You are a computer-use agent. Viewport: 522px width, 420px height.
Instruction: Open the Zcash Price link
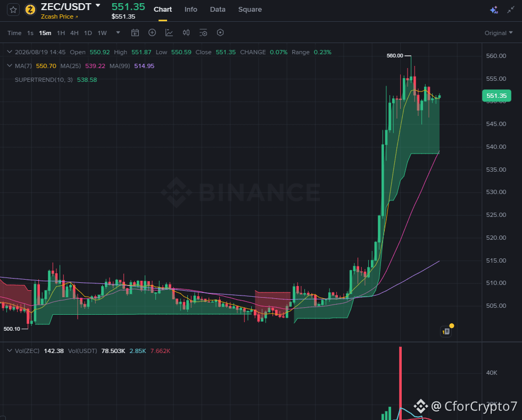[x=59, y=16]
